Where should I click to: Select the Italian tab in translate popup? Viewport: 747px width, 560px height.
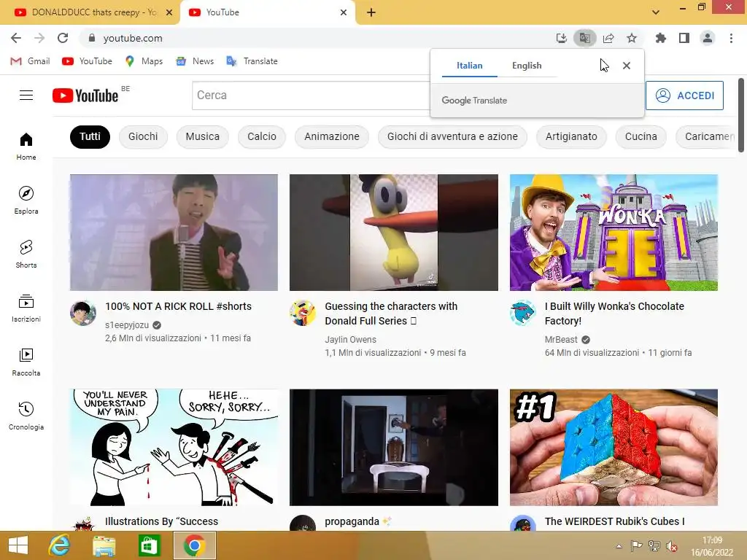point(470,66)
